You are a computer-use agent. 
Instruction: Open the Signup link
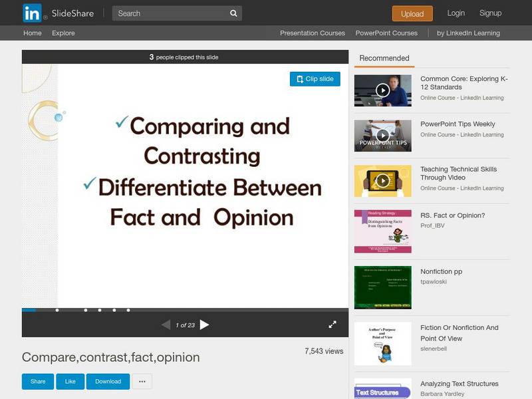(490, 13)
